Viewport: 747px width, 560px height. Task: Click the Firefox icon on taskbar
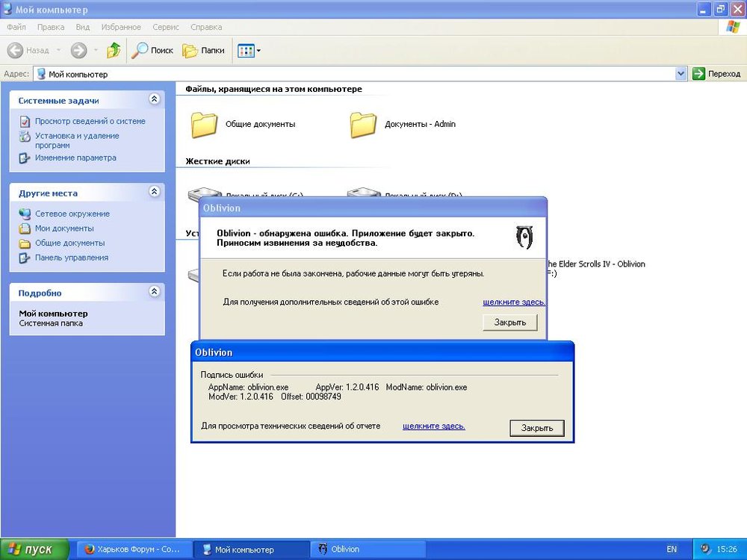click(89, 549)
